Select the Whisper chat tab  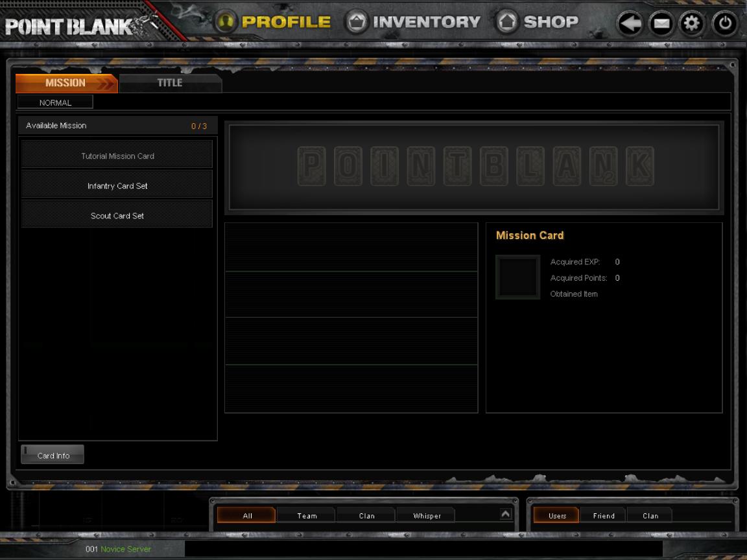tap(427, 515)
